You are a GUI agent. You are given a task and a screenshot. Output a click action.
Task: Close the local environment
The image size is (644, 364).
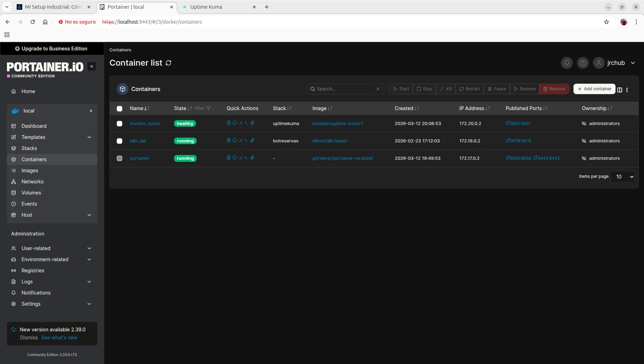[x=91, y=111]
